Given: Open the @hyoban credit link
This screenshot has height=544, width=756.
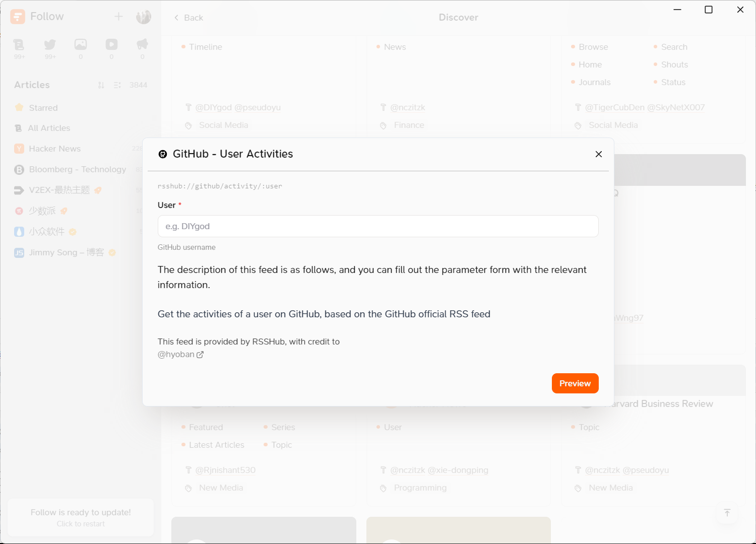Looking at the screenshot, I should click(x=180, y=354).
